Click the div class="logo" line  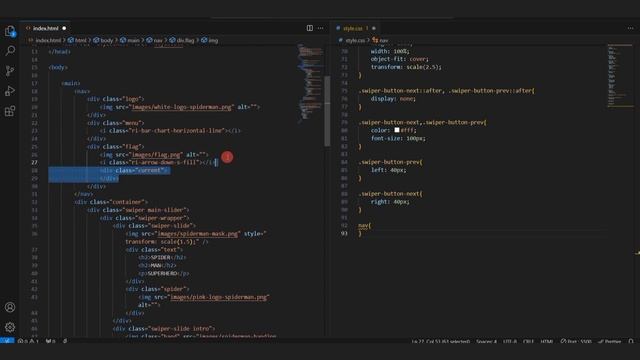(x=116, y=99)
